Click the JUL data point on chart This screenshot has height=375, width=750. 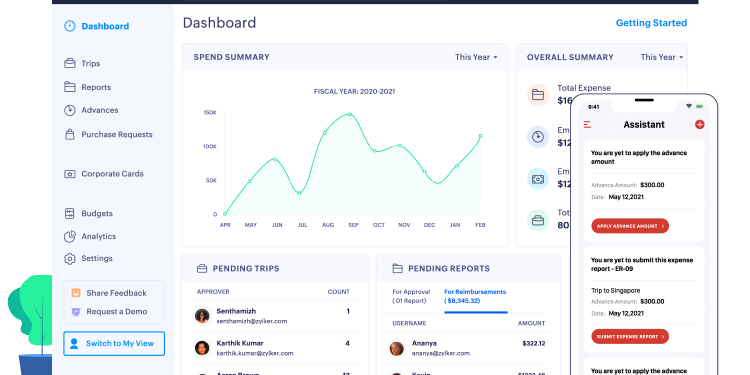[x=299, y=193]
